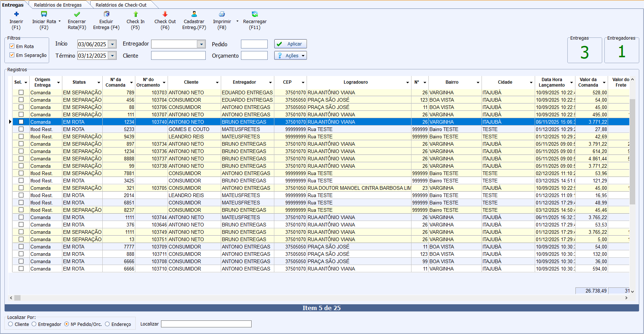Click the Check In green arrow icon
The width and height of the screenshot is (644, 334).
[x=136, y=14]
